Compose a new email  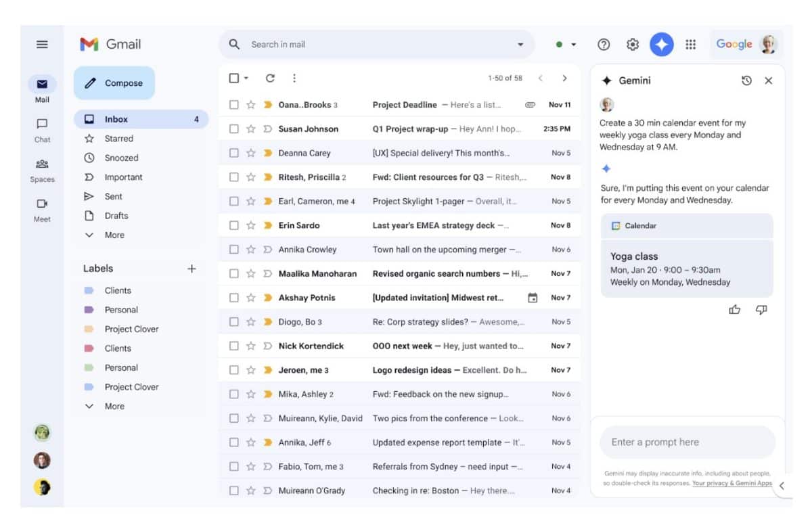(x=114, y=83)
